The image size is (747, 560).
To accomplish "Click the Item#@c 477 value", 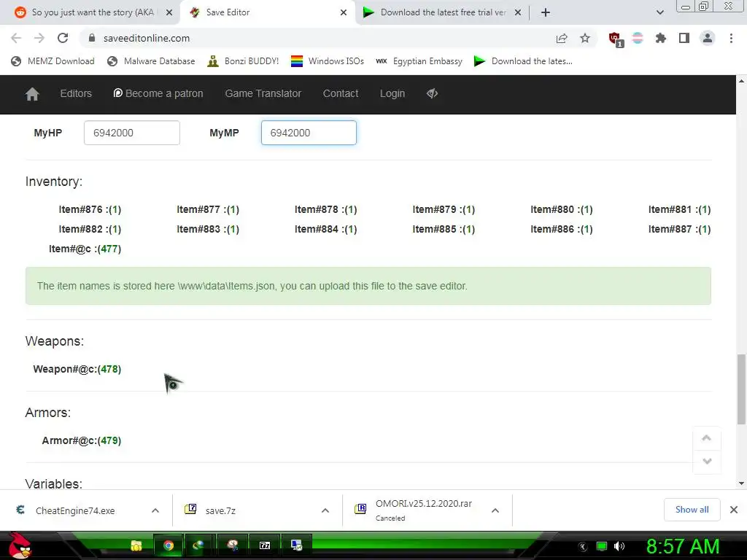I will tap(109, 249).
